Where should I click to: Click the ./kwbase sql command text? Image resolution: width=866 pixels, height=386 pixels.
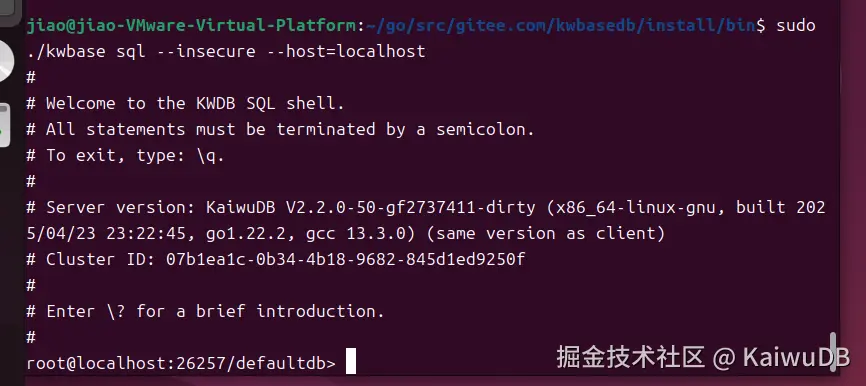(x=86, y=52)
